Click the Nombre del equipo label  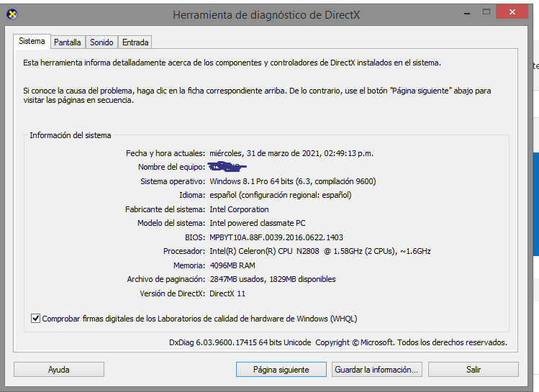coord(171,167)
